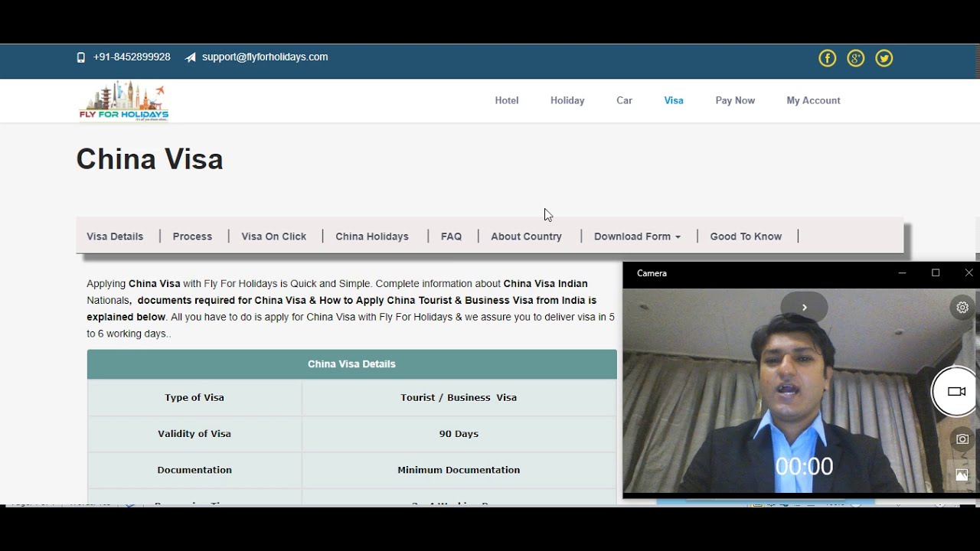The width and height of the screenshot is (980, 551).
Task: Select the Tourist / Business Visa cell
Action: [459, 398]
